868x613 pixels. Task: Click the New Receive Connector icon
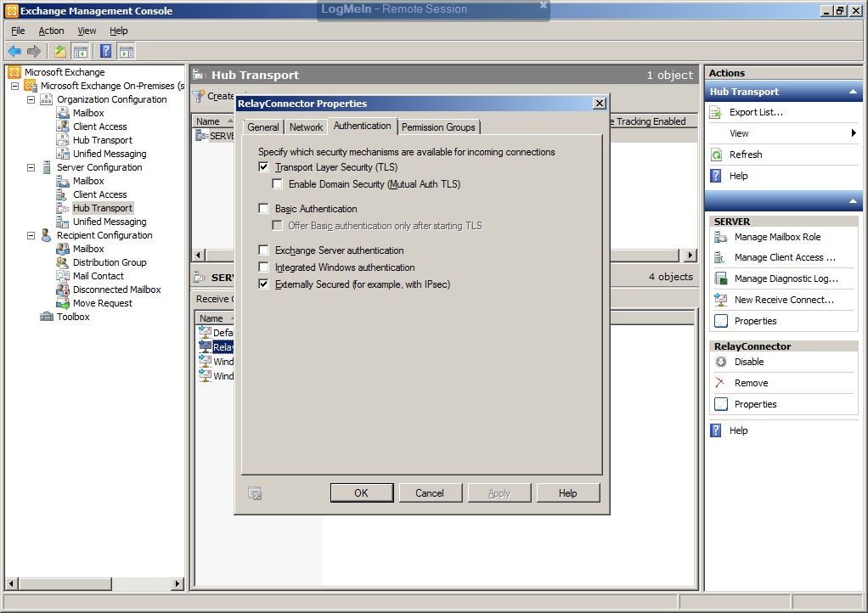tap(721, 300)
